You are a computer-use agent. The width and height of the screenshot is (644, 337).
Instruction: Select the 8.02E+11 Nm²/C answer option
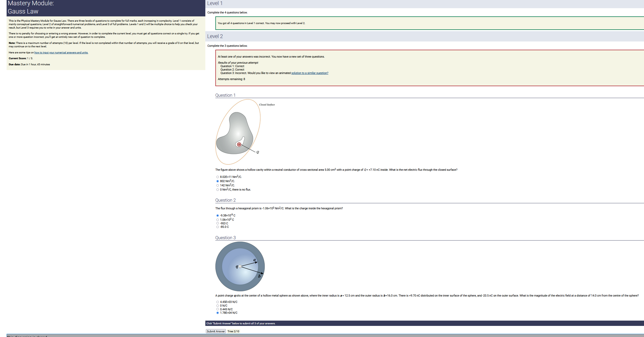pyautogui.click(x=217, y=177)
